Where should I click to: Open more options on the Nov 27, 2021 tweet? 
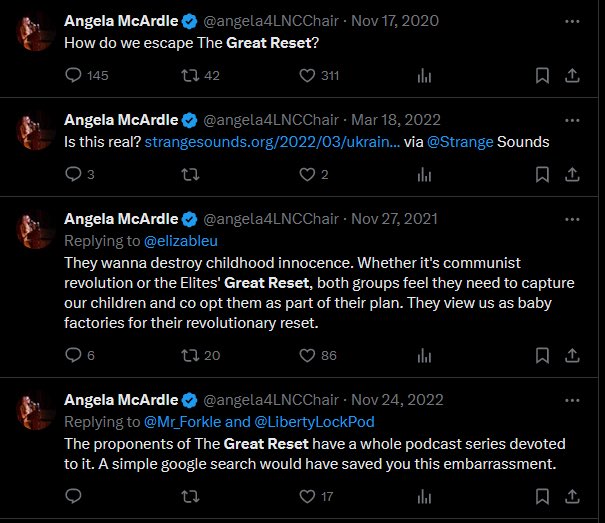(x=572, y=220)
